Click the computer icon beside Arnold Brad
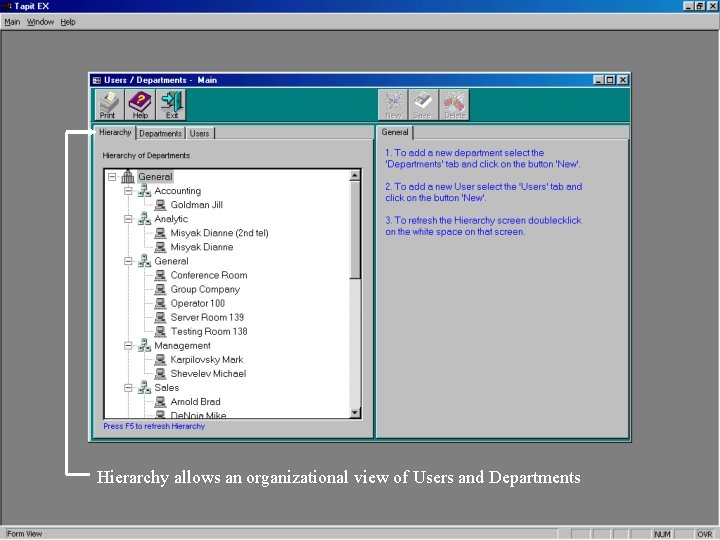 pos(160,402)
